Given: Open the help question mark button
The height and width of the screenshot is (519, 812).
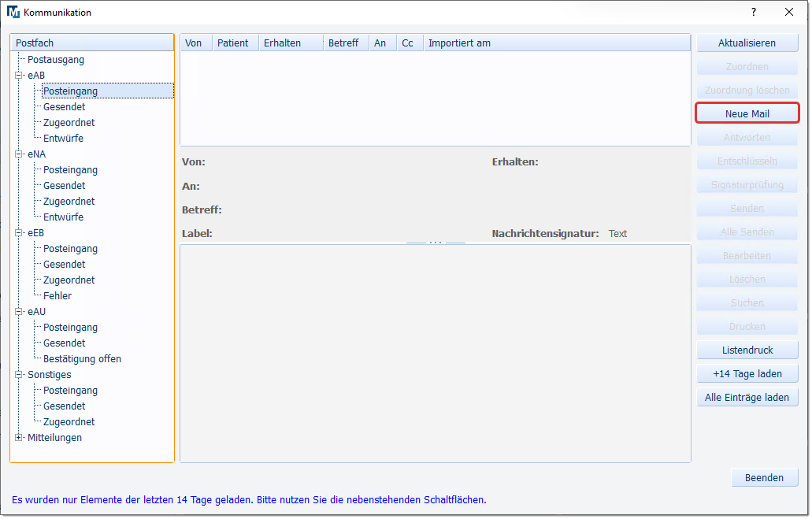Looking at the screenshot, I should (x=754, y=12).
